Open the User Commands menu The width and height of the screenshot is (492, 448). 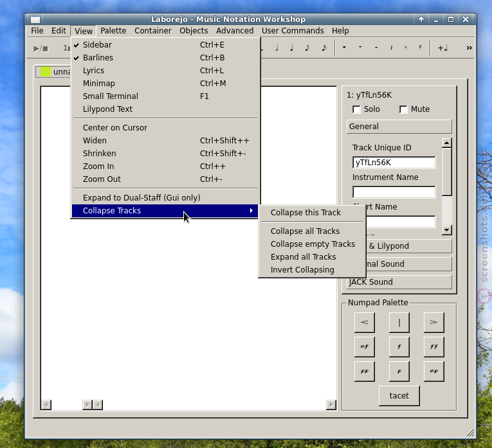click(293, 31)
